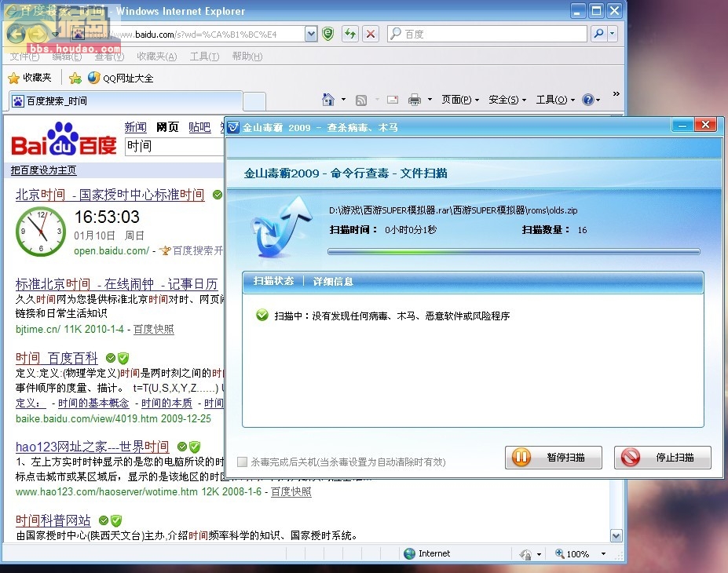Click the add to favorites bar icon
The height and width of the screenshot is (573, 728).
(75, 78)
